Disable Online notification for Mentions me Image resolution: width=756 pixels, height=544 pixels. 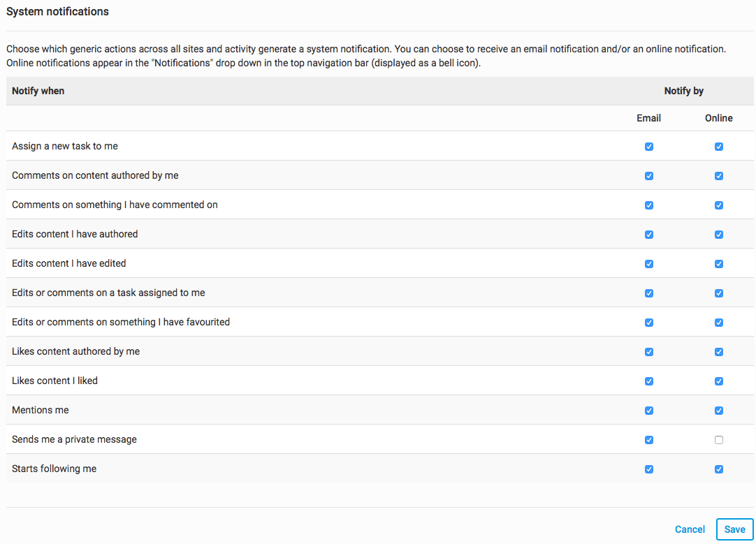[x=719, y=411]
